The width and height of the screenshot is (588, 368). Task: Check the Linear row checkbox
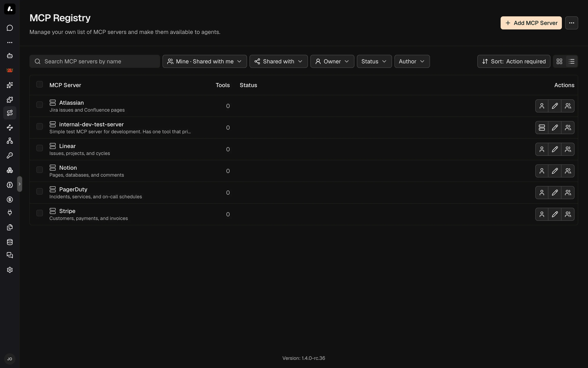click(40, 148)
